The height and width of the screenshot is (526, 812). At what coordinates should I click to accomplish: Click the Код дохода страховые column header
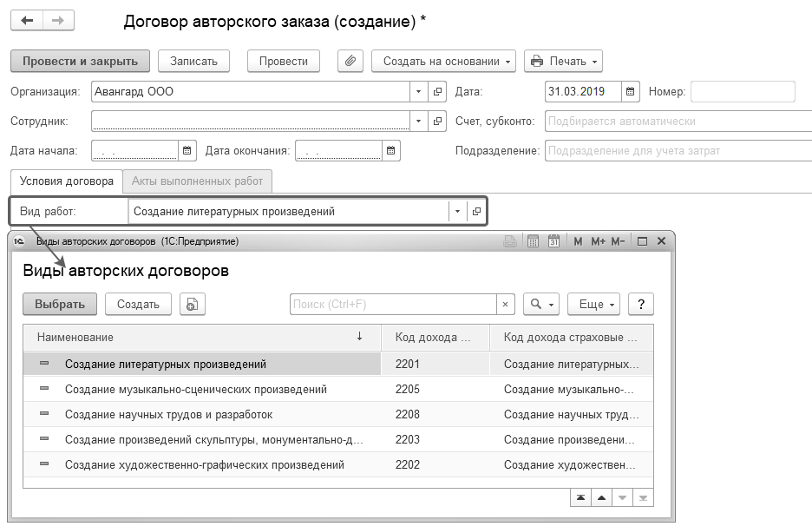coord(571,338)
